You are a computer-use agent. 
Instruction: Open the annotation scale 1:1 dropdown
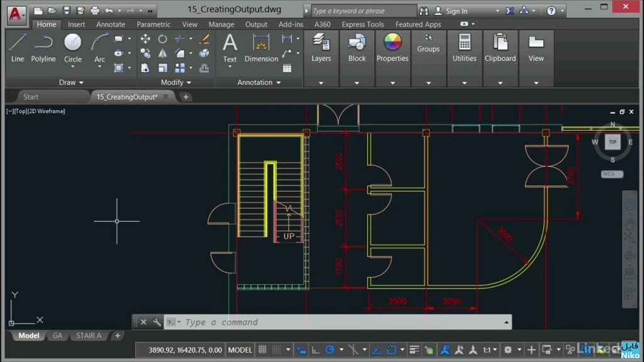coord(489,349)
